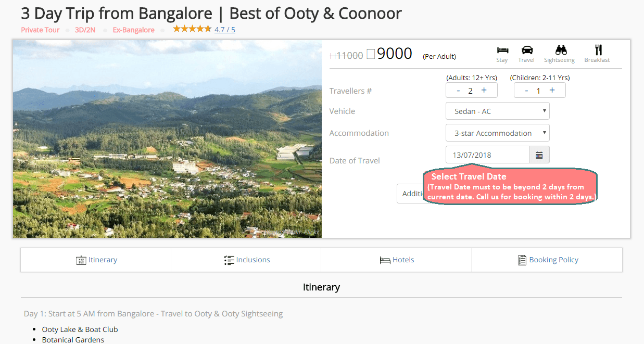The image size is (644, 344).
Task: Click the Ooty landscape photo
Action: click(167, 139)
